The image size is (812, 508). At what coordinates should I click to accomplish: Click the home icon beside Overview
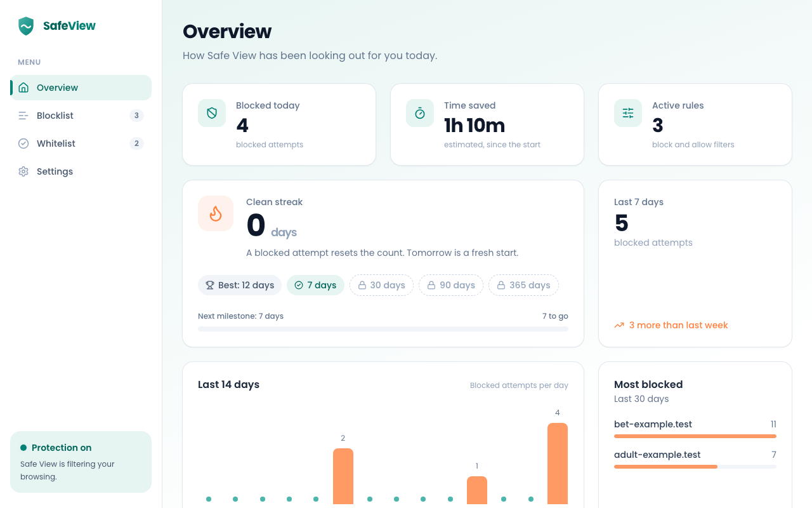(x=23, y=88)
